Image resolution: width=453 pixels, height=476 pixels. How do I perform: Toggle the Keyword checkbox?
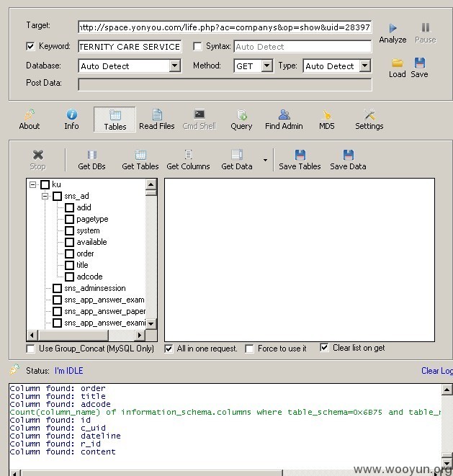point(30,46)
